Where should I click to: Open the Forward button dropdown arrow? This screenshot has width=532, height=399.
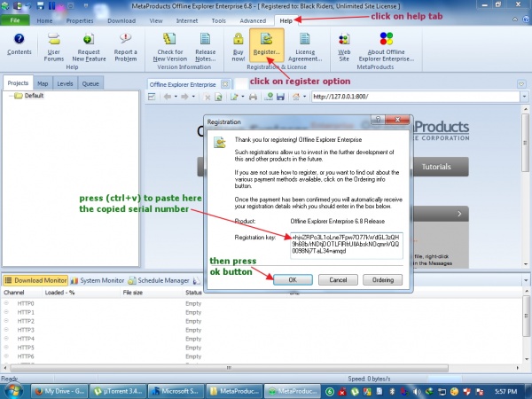click(193, 97)
